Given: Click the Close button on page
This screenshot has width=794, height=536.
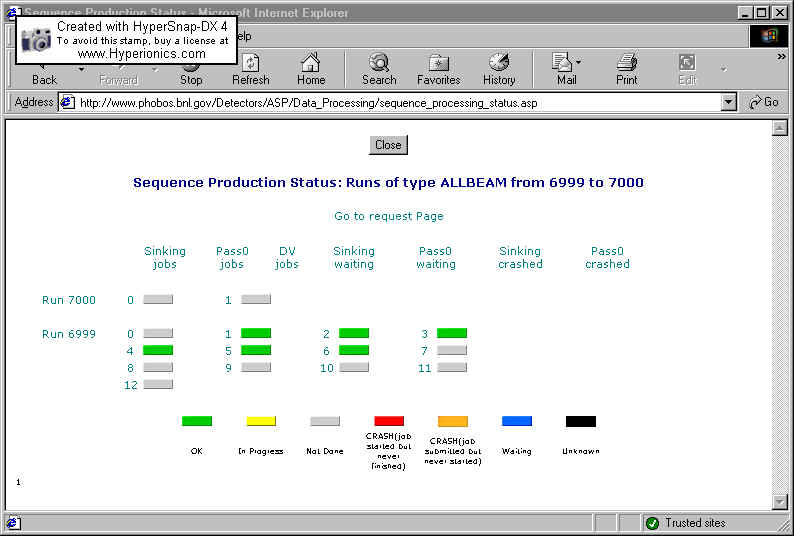Looking at the screenshot, I should [x=388, y=145].
